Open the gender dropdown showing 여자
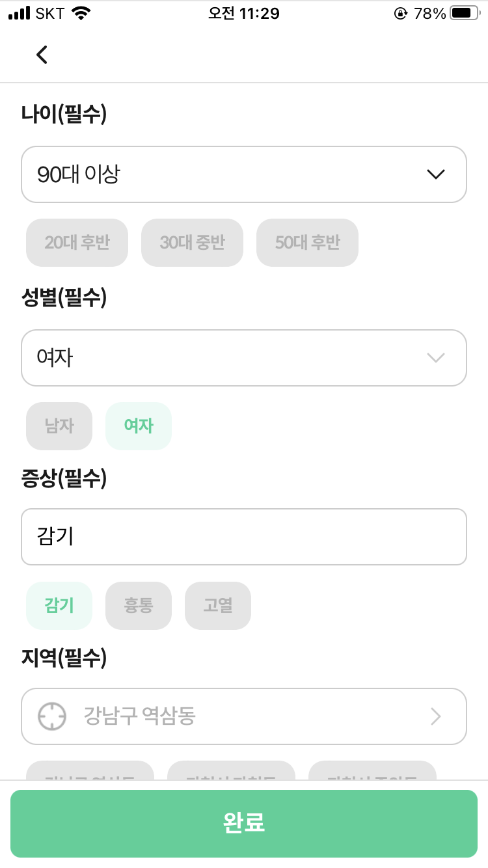 coord(244,358)
